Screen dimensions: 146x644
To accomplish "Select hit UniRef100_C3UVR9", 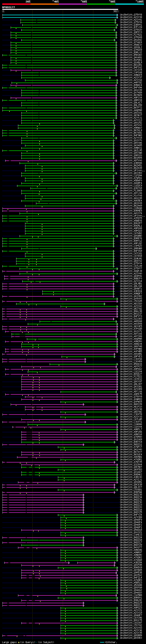I will [x=131, y=362].
